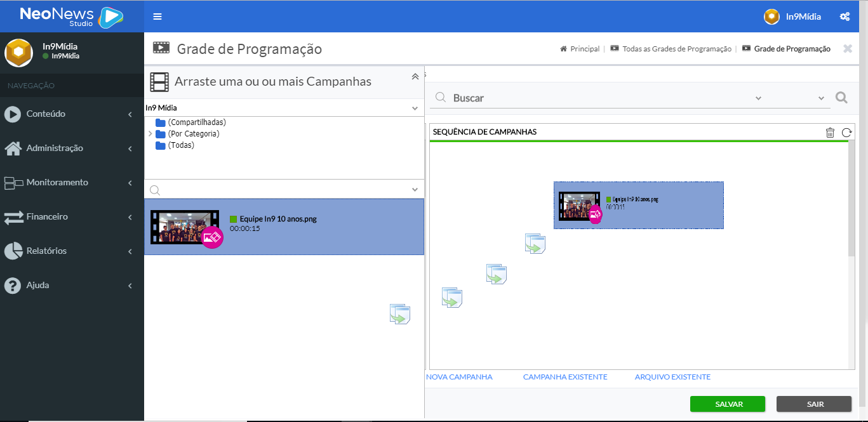The width and height of the screenshot is (868, 422).
Task: Select the Equipe In9 10 anos campaign in the sequence
Action: 638,205
